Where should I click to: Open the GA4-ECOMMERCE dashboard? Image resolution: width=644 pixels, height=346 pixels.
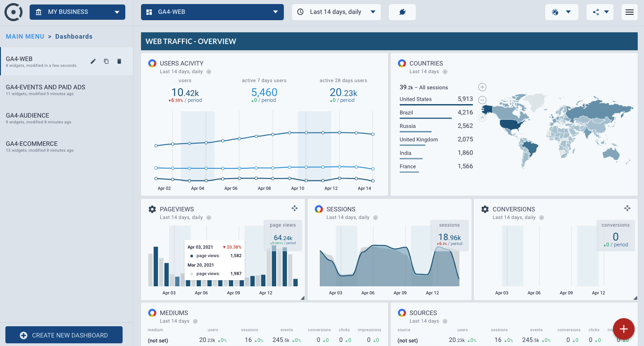pyautogui.click(x=66, y=147)
